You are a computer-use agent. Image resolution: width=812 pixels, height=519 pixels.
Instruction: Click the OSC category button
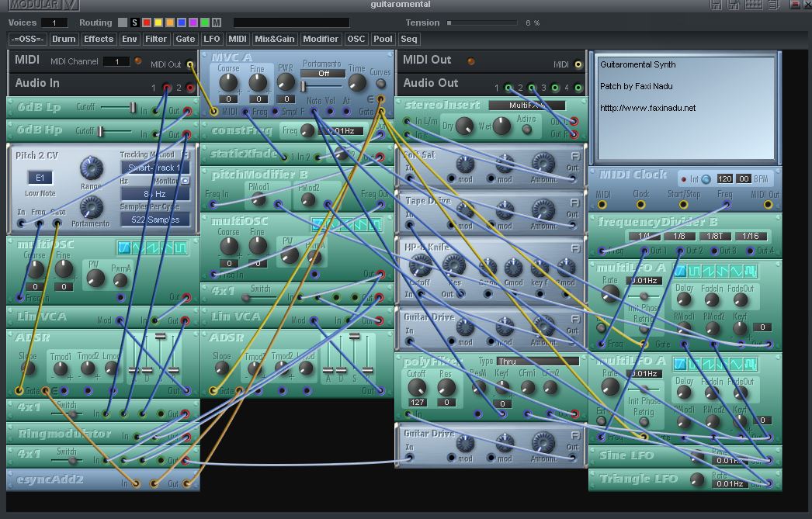356,39
